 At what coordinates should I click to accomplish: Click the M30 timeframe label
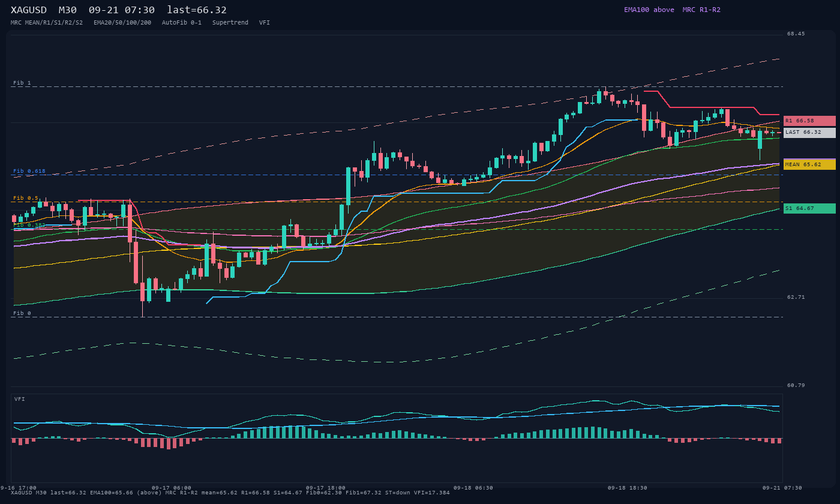(68, 10)
